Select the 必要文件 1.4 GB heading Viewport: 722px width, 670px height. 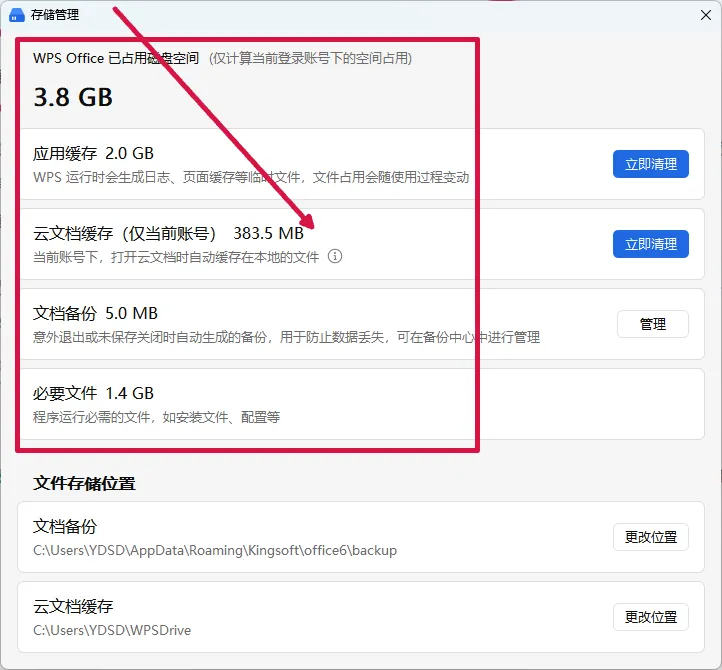(93, 394)
